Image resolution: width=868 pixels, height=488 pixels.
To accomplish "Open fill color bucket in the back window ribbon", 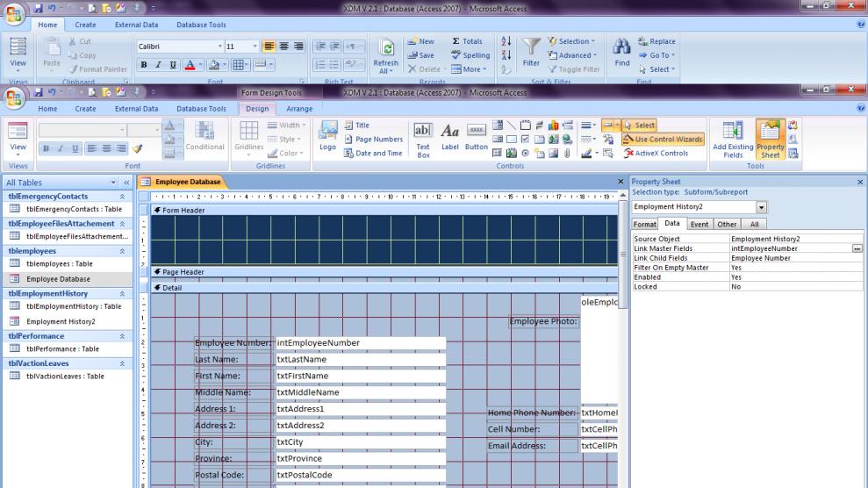I will pos(224,65).
